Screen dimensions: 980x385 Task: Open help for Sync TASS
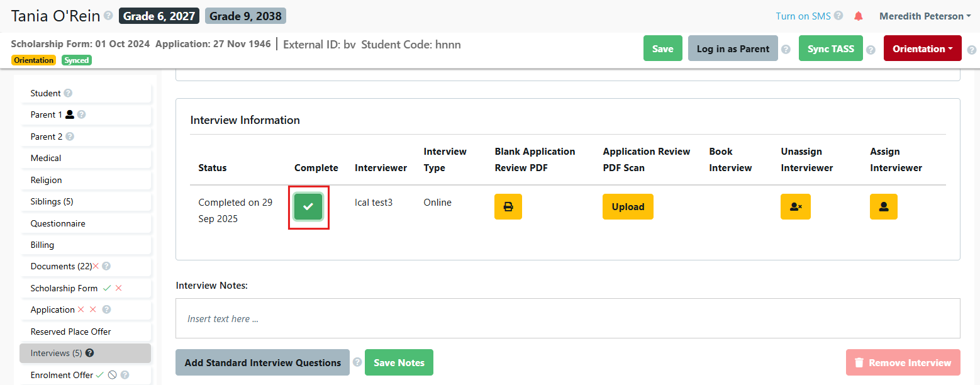871,48
